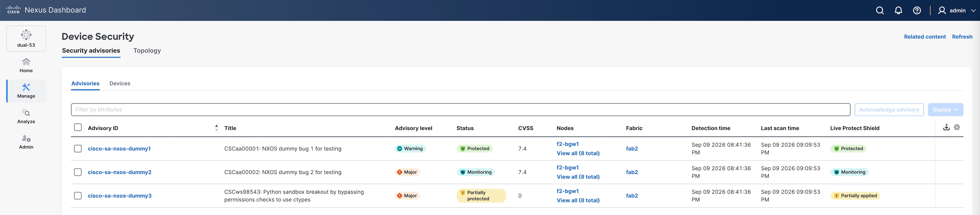Image resolution: width=980 pixels, height=215 pixels.
Task: Go to Home in sidebar
Action: (x=26, y=66)
